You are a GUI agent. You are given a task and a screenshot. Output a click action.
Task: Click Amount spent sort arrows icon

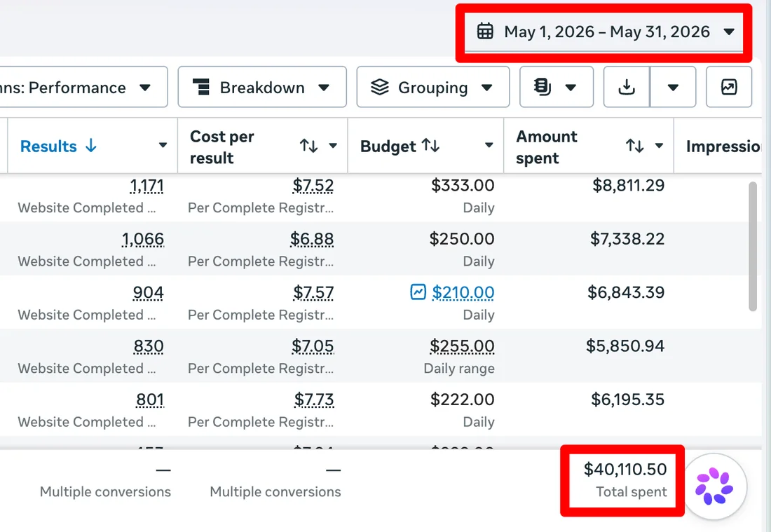(635, 146)
